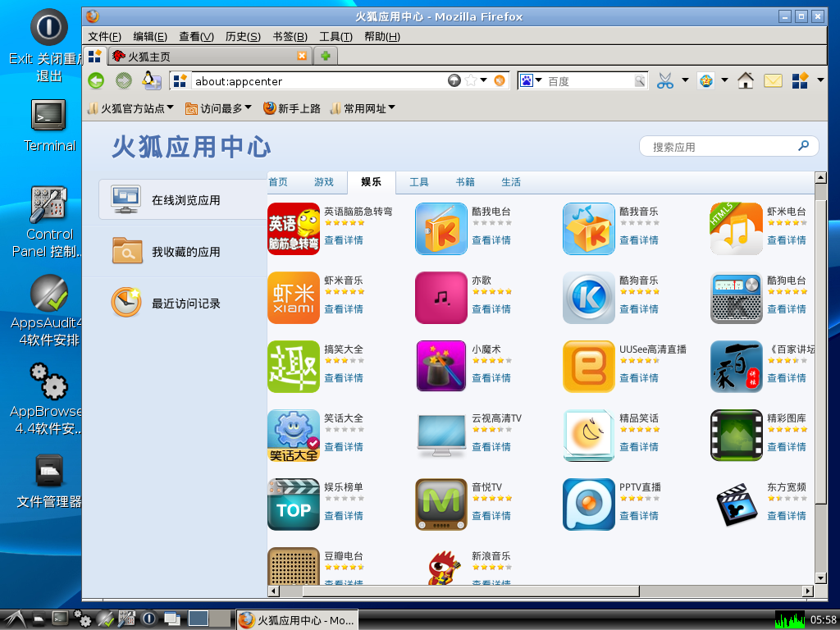840x630 pixels.
Task: Open the PPTV直播 blue icon
Action: coord(589,504)
